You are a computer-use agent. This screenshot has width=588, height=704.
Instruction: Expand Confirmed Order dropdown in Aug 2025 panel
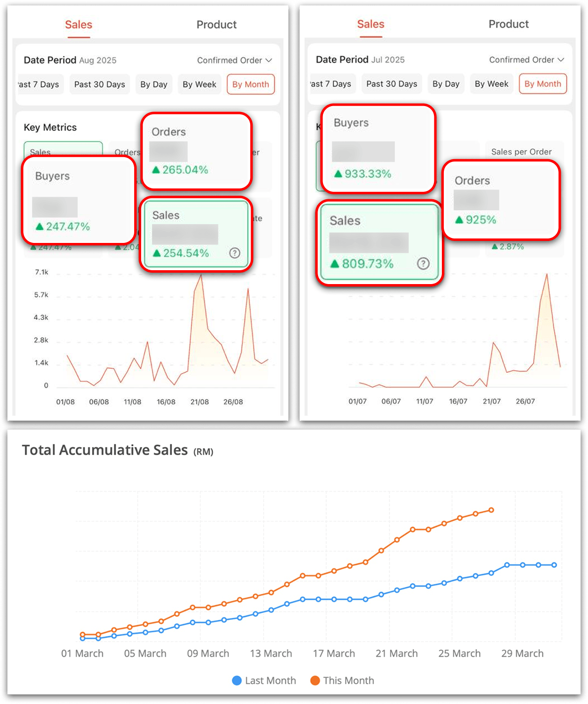coord(234,60)
